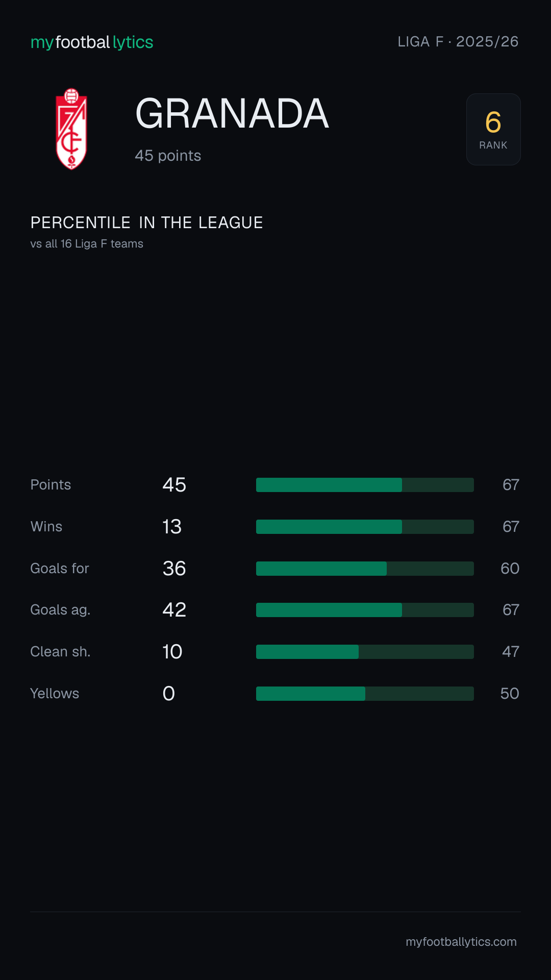Click the Wins percentile bar
The height and width of the screenshot is (980, 551).
click(365, 527)
